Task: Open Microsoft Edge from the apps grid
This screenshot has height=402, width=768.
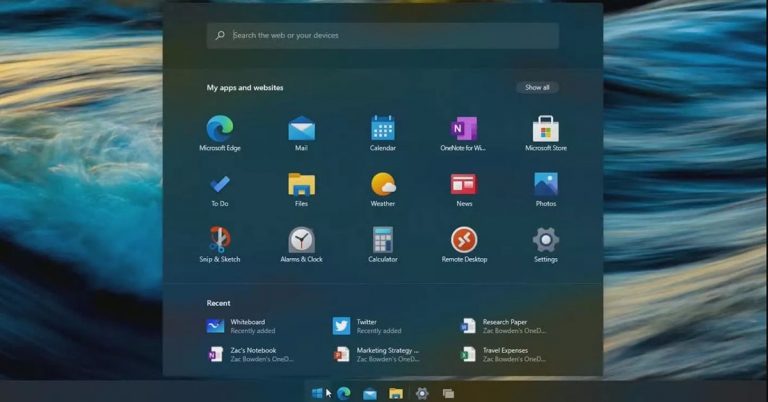Action: [219, 133]
